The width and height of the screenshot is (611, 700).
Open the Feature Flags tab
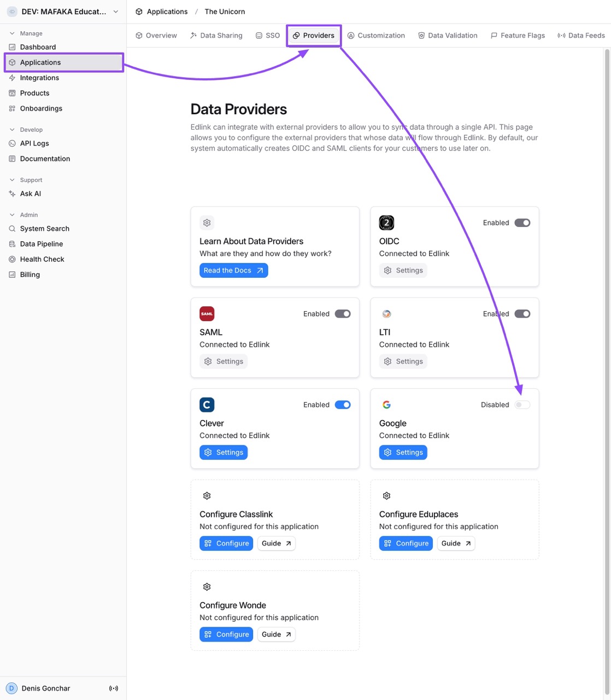click(517, 35)
